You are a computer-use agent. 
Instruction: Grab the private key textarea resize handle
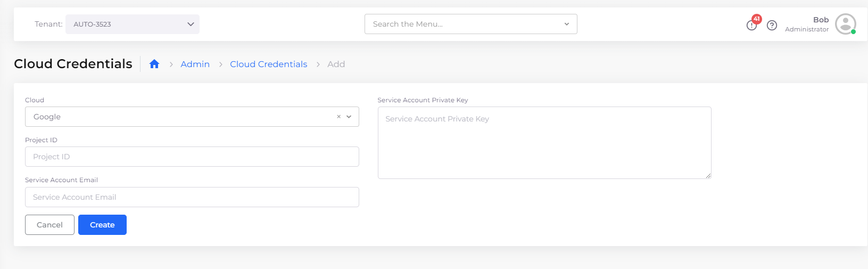coord(708,176)
